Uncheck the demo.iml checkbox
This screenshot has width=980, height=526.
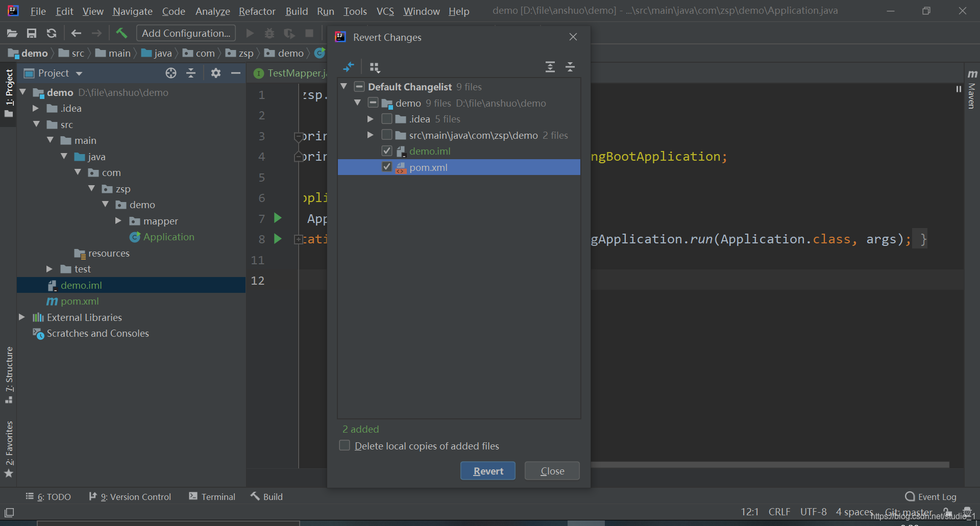pyautogui.click(x=387, y=151)
